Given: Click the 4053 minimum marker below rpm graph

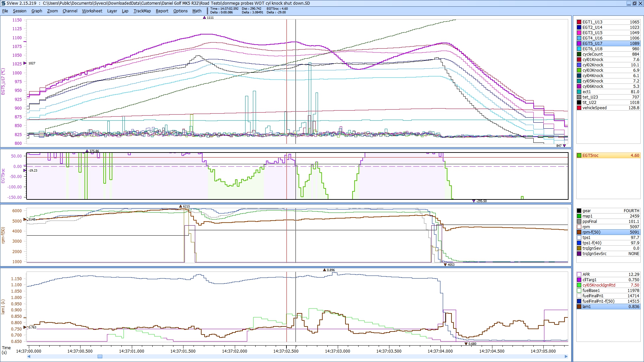Looking at the screenshot, I should pos(445,265).
